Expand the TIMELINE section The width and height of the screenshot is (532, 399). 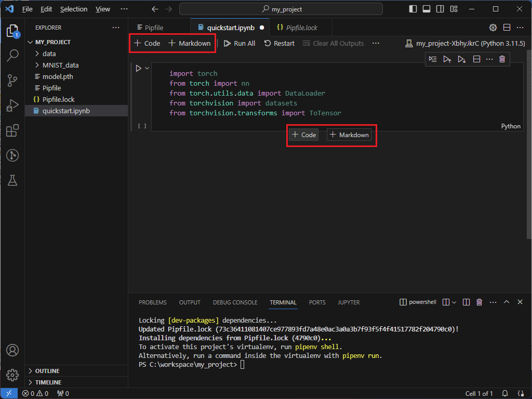pos(77,382)
